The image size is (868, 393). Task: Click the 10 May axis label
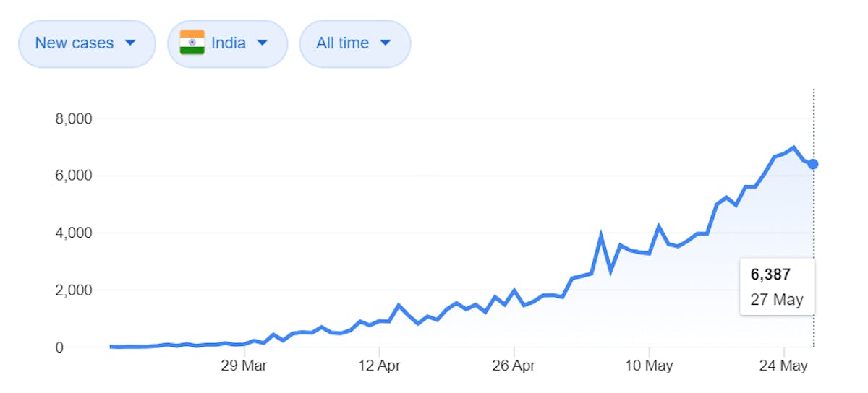pyautogui.click(x=649, y=366)
